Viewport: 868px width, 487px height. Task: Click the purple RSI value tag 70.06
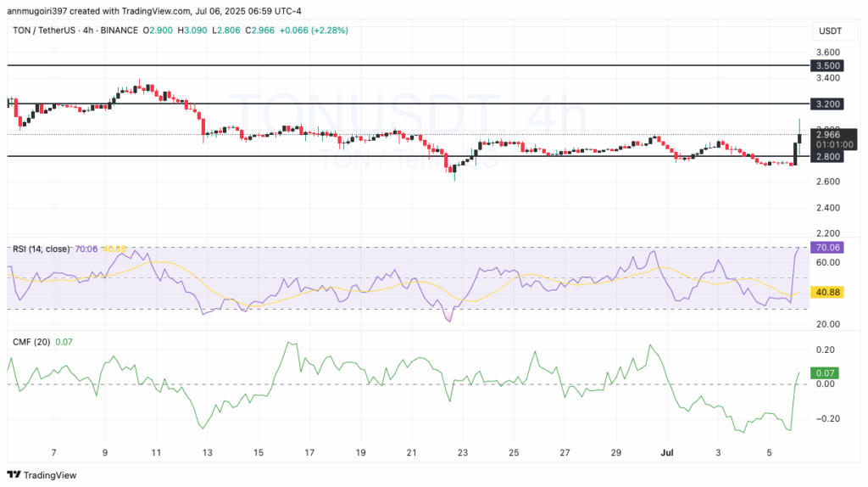pyautogui.click(x=827, y=247)
